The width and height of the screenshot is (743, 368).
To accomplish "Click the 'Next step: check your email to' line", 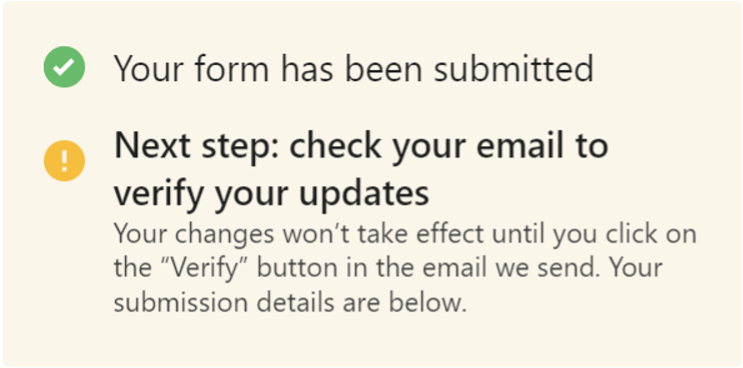I will (361, 147).
